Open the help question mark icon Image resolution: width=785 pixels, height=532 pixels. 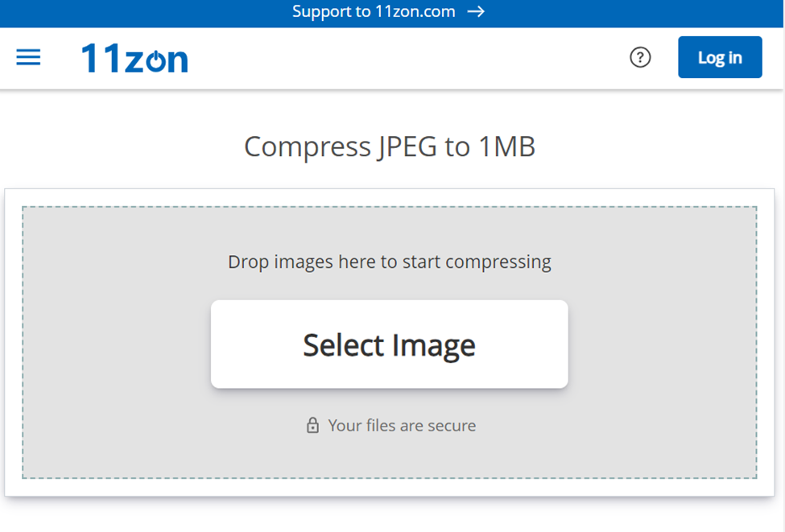pyautogui.click(x=640, y=57)
